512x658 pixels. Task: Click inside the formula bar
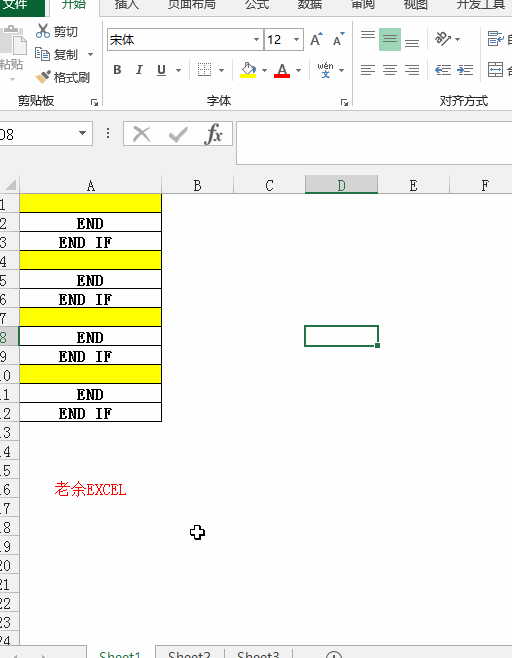point(374,143)
